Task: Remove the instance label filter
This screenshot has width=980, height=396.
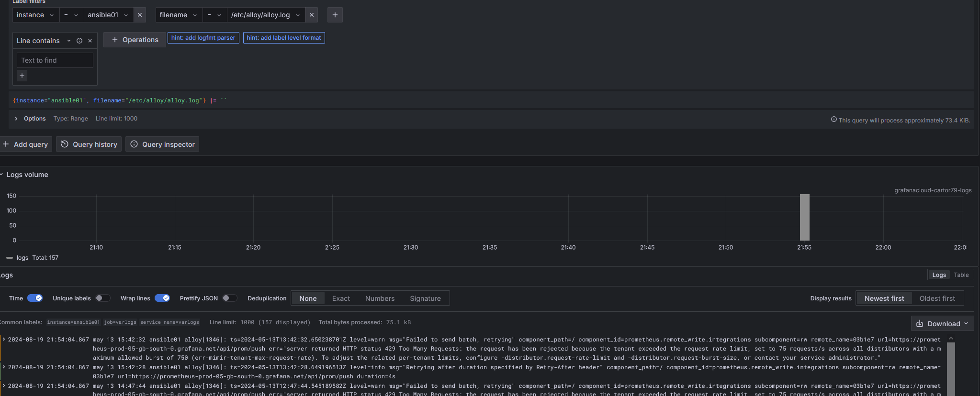Action: [140, 15]
